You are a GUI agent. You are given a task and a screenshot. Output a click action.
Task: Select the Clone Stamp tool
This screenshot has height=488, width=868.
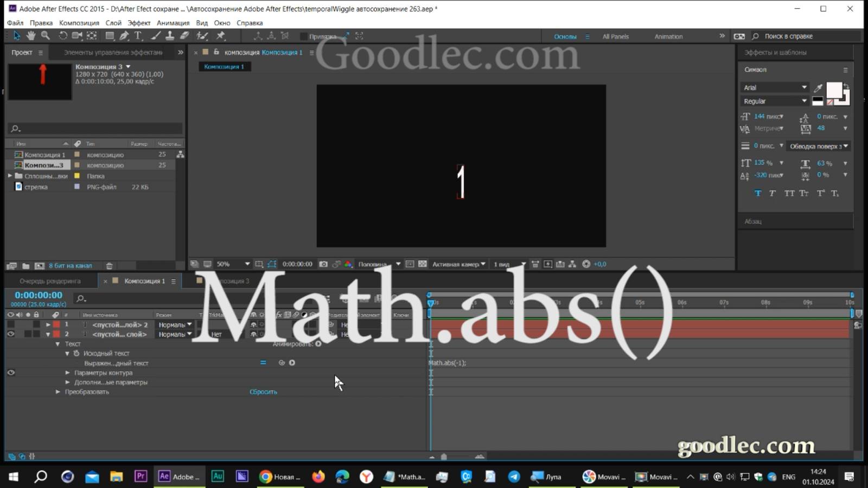(170, 36)
